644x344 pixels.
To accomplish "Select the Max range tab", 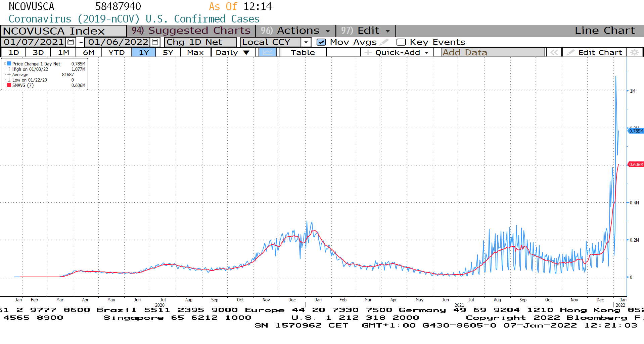I will click(x=195, y=52).
